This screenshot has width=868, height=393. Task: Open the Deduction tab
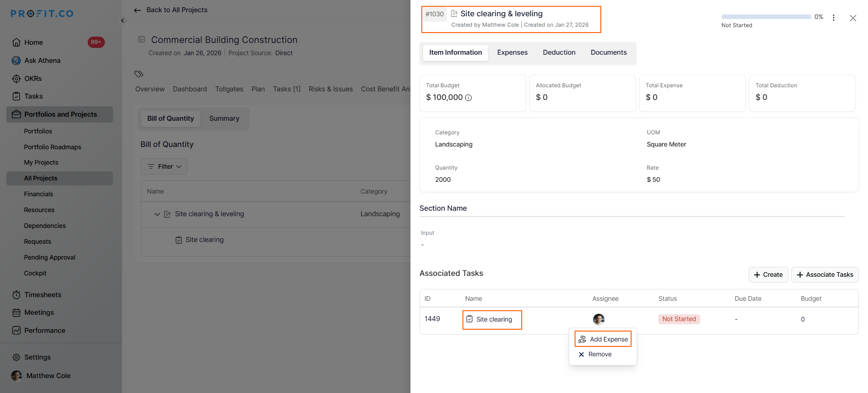[559, 52]
